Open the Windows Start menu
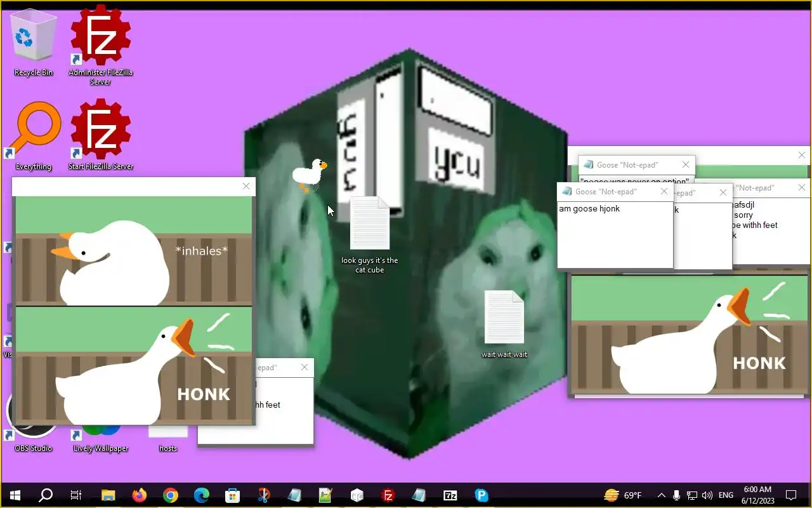The width and height of the screenshot is (812, 508). pyautogui.click(x=15, y=495)
